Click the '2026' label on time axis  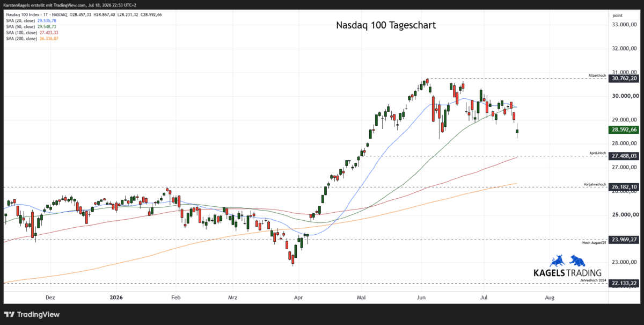click(x=116, y=297)
